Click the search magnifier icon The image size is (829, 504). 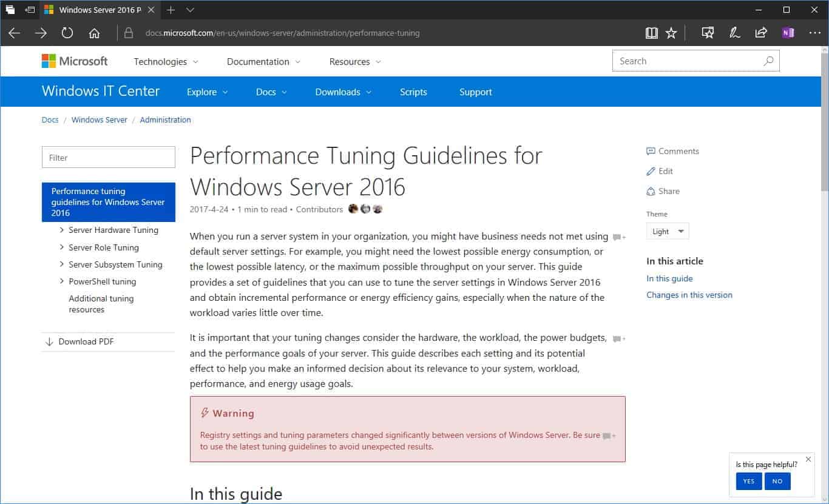[x=768, y=61]
